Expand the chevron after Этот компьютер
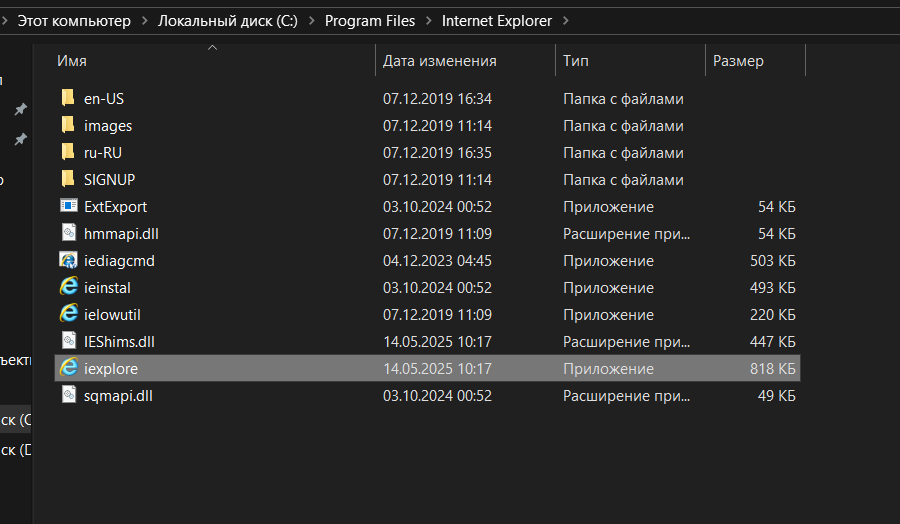900x524 pixels. coord(145,21)
